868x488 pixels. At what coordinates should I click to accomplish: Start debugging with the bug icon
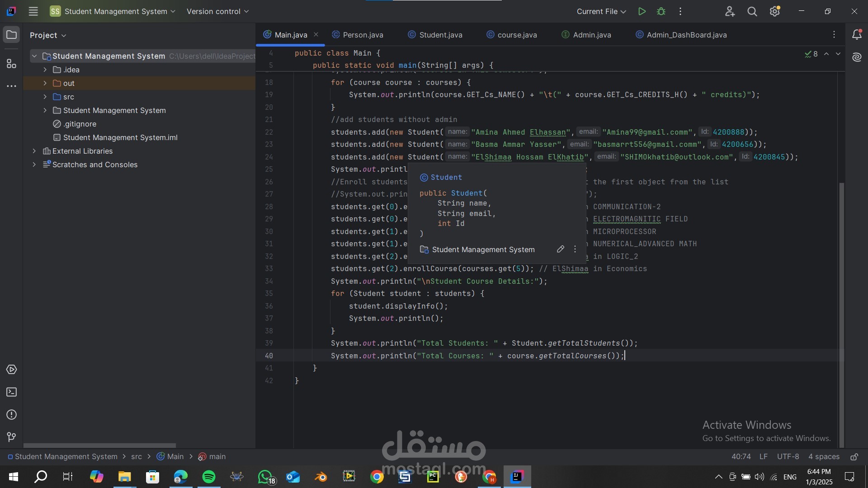pos(661,11)
